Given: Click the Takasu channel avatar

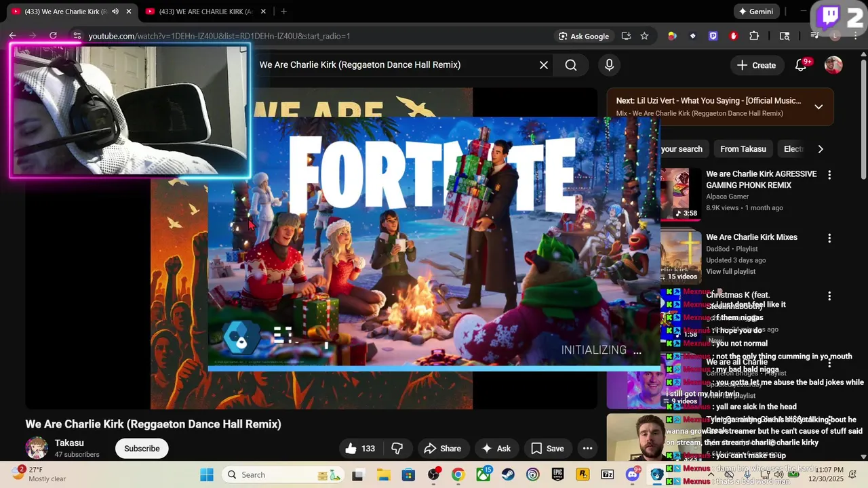Looking at the screenshot, I should pos(37,448).
